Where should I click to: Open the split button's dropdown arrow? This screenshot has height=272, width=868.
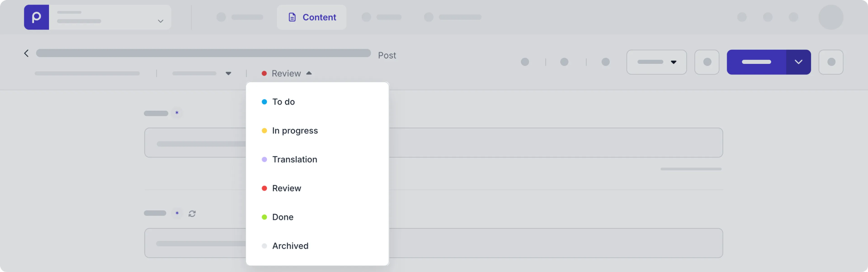(799, 62)
